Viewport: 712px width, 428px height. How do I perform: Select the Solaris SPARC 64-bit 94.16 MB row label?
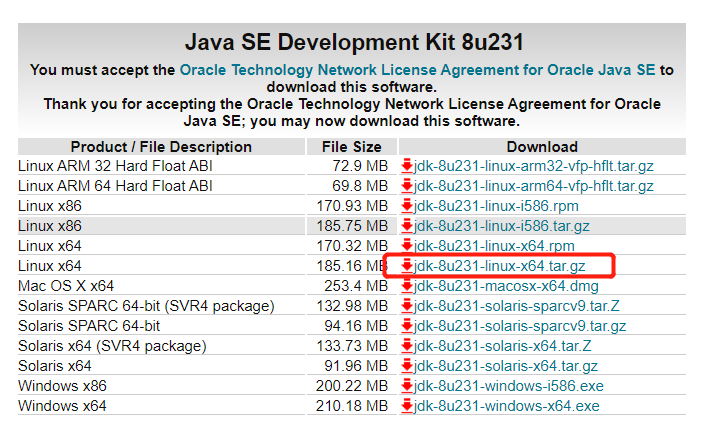(89, 326)
